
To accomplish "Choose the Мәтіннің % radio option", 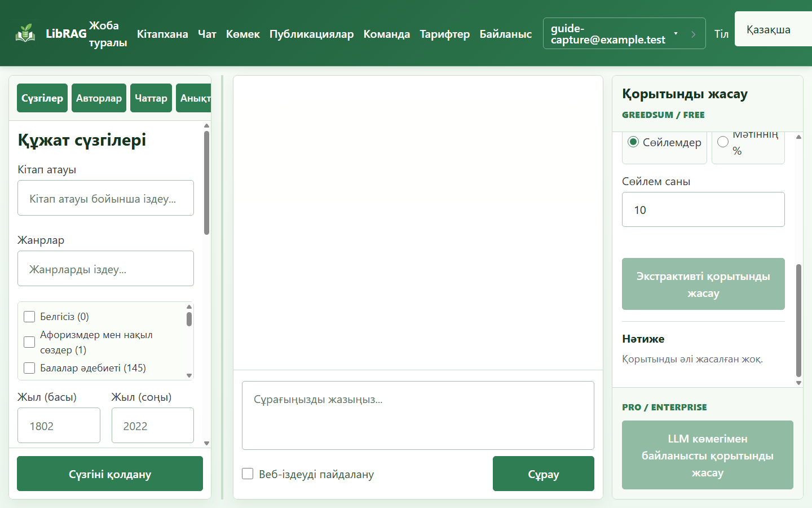I will [x=723, y=142].
